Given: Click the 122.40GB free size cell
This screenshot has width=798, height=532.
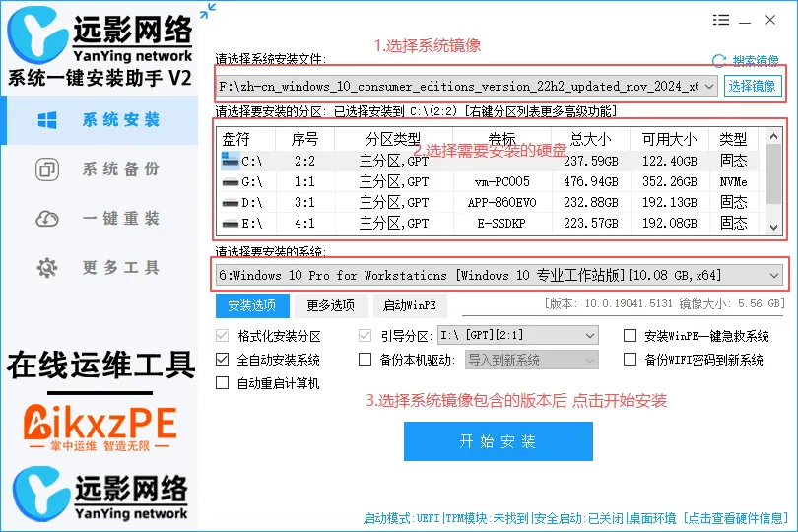Looking at the screenshot, I should (669, 161).
